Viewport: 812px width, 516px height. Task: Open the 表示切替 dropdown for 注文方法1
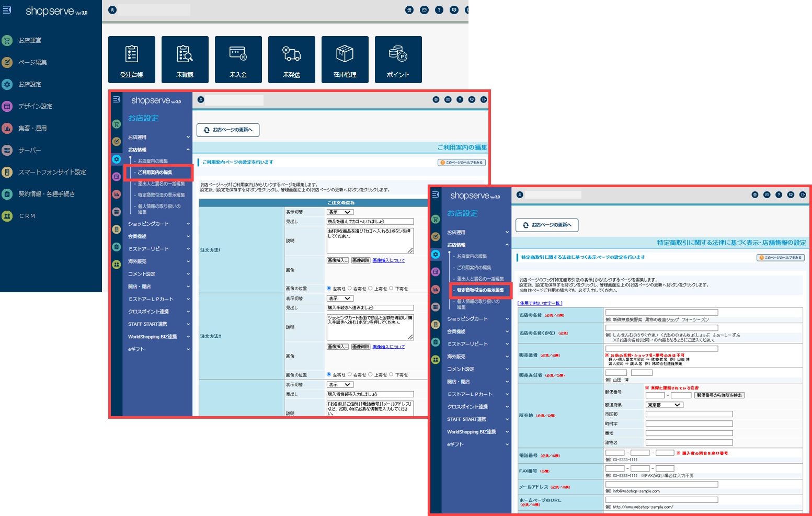[340, 212]
